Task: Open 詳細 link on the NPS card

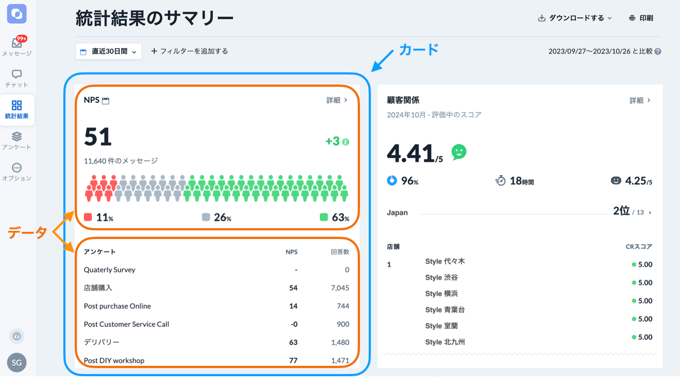Action: 337,100
